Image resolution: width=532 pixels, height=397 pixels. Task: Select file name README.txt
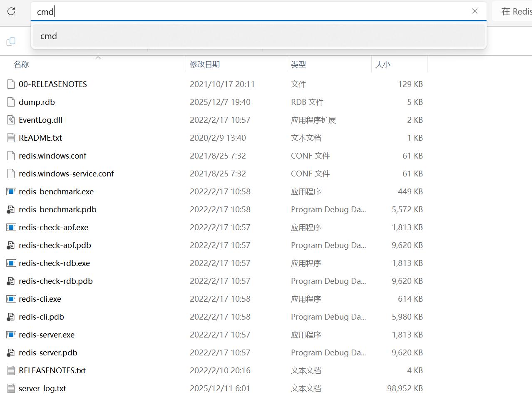(40, 138)
